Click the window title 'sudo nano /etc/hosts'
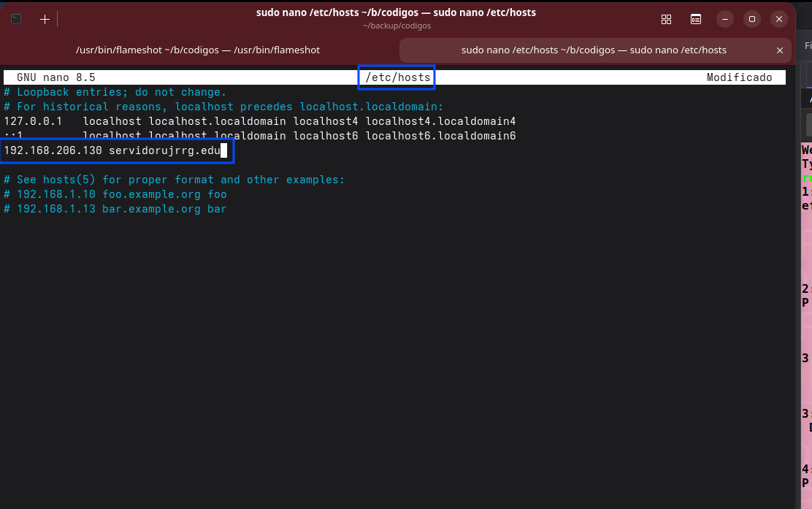The height and width of the screenshot is (509, 812). [x=397, y=12]
